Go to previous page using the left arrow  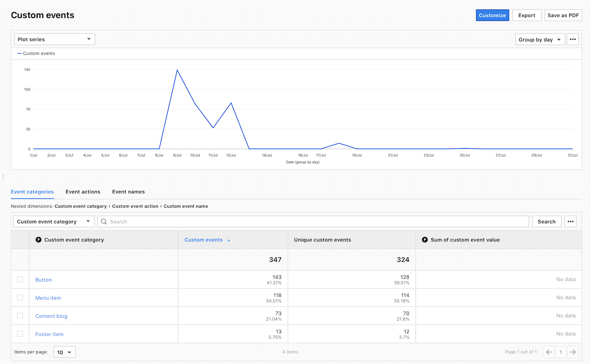[549, 352]
